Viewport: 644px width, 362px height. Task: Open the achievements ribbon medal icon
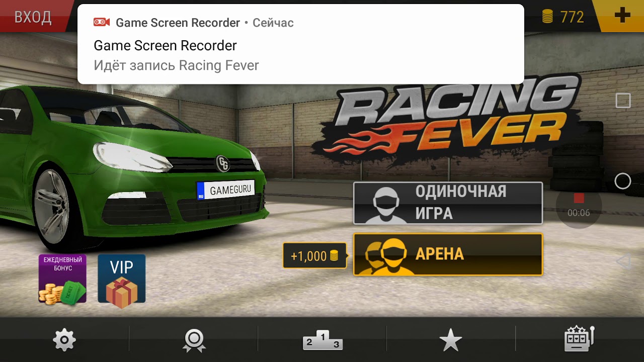(194, 340)
